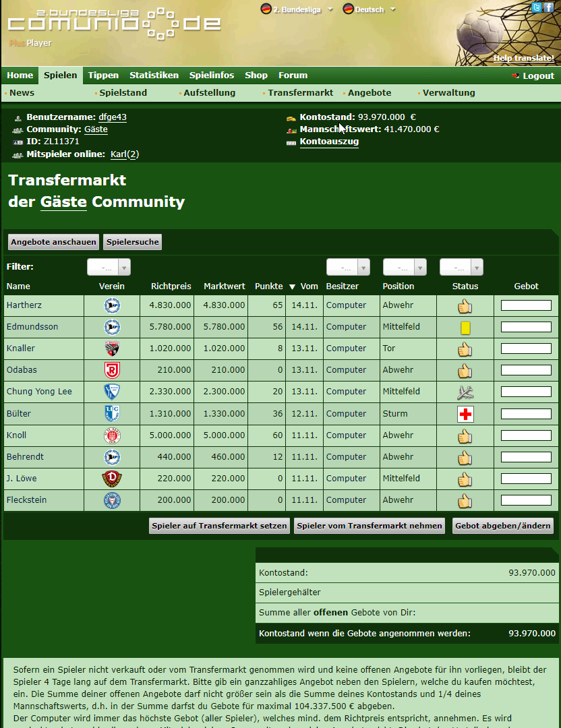Click player name Chung Yong Lee

click(x=39, y=392)
